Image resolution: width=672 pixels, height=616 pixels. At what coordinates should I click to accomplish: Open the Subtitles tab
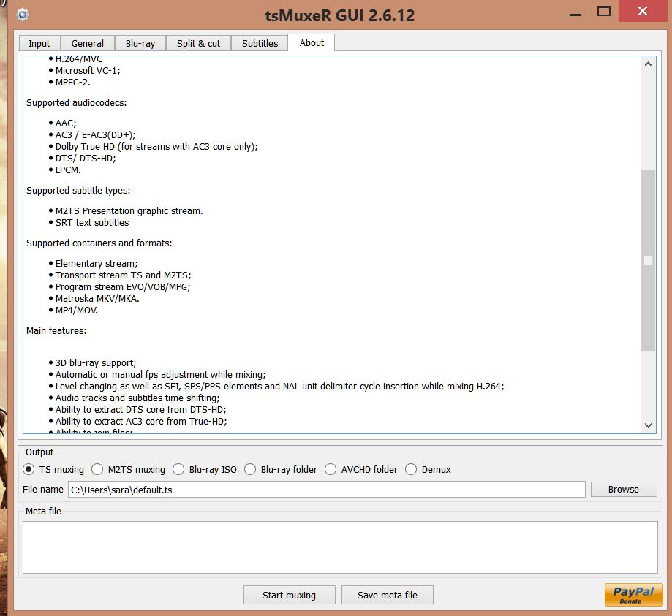pos(260,43)
